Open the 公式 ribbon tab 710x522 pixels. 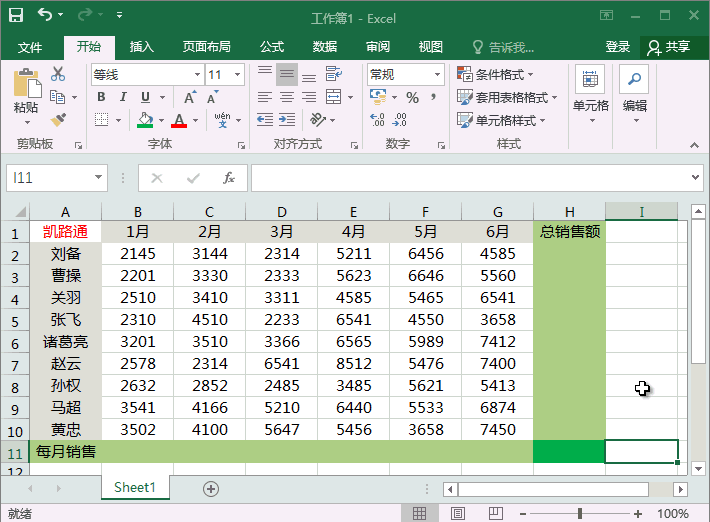pos(272,47)
